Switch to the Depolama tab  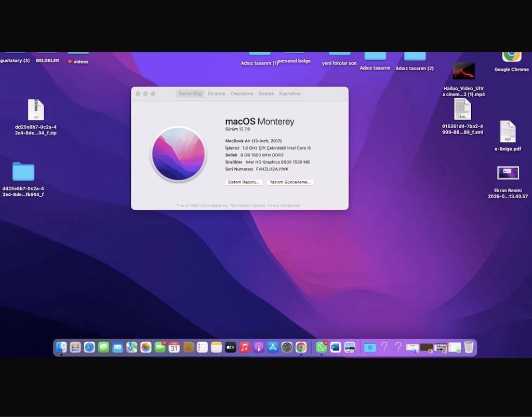click(242, 93)
